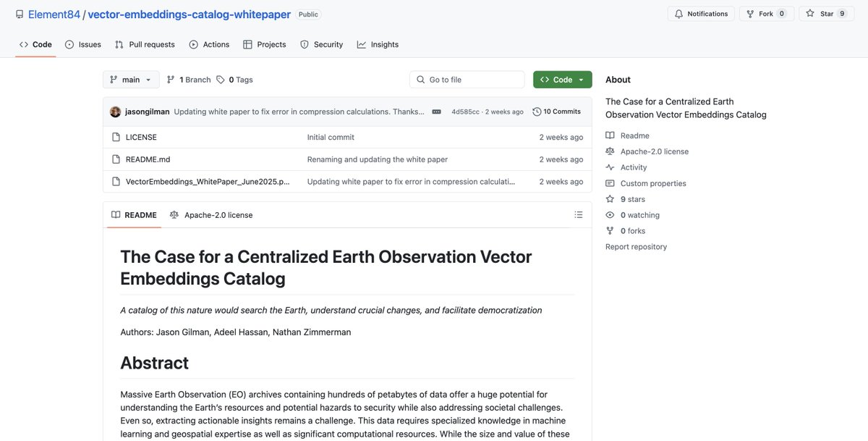The height and width of the screenshot is (441, 868).
Task: Open the Insights tab
Action: tap(378, 44)
